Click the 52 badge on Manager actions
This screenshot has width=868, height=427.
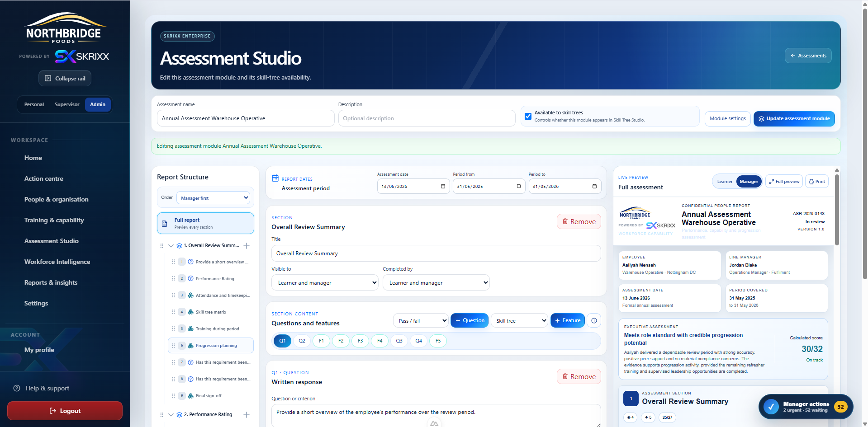coord(840,407)
